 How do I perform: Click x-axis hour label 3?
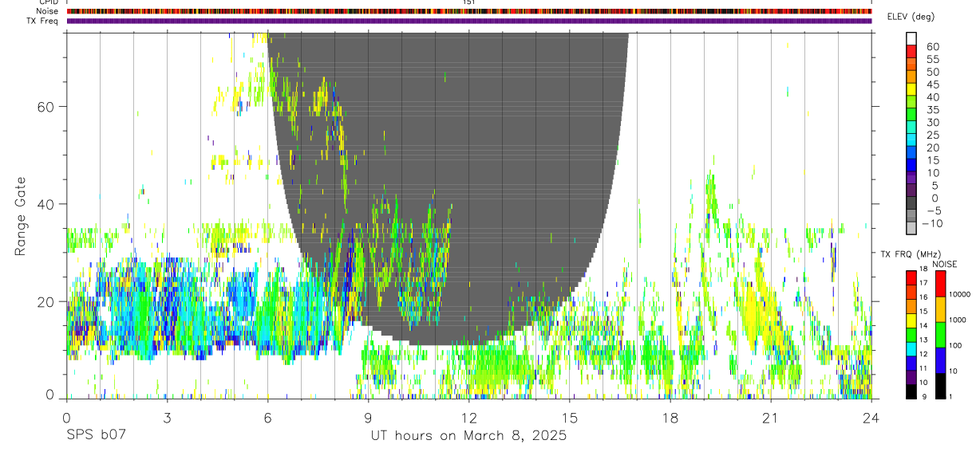coord(167,417)
